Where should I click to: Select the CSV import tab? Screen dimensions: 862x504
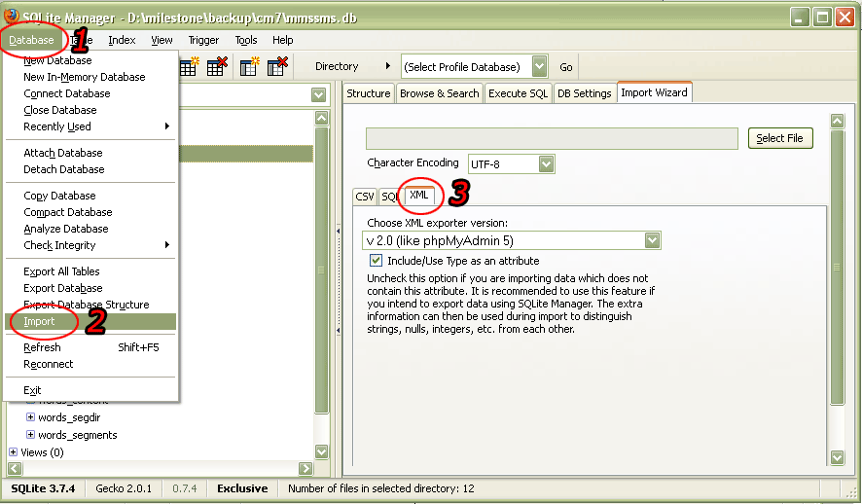365,197
